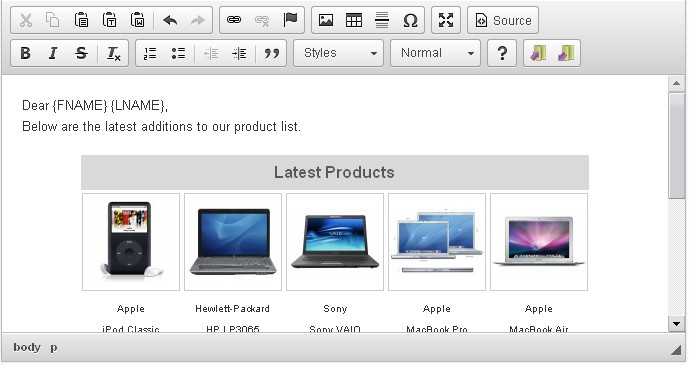The height and width of the screenshot is (366, 690).
Task: Open the Insert Image dialog
Action: [326, 20]
